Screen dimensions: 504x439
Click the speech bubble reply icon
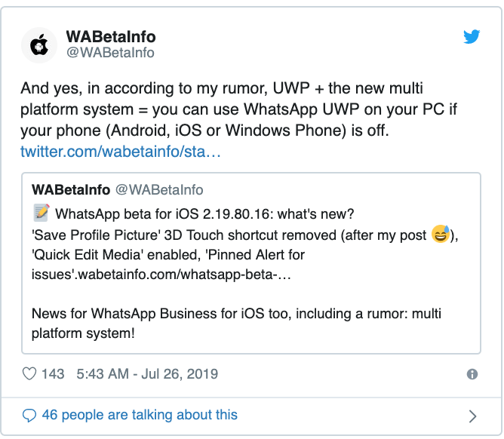[x=29, y=415]
